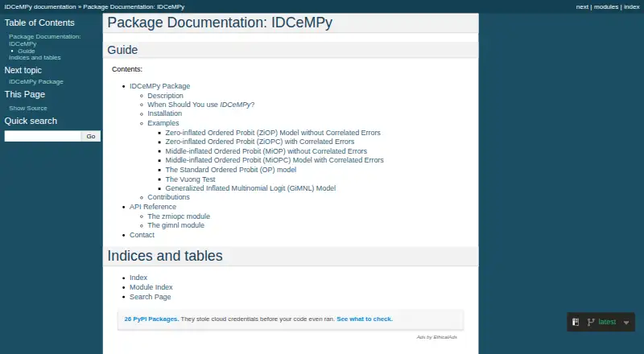Open API Reference link

coord(153,207)
